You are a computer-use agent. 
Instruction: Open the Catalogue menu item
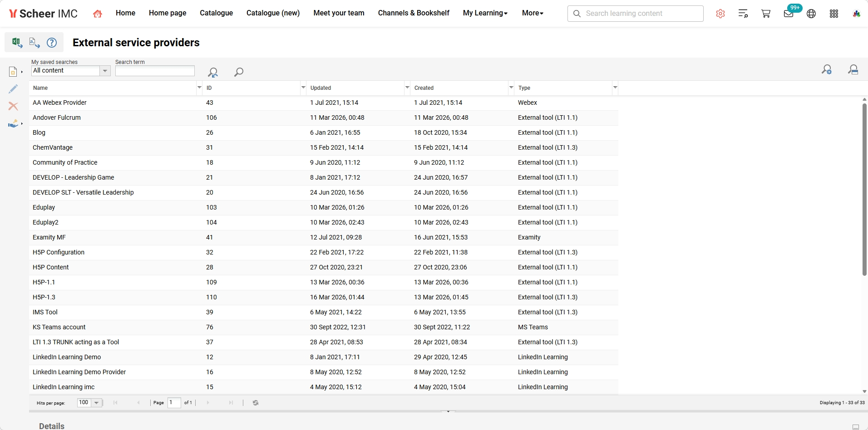(x=216, y=13)
